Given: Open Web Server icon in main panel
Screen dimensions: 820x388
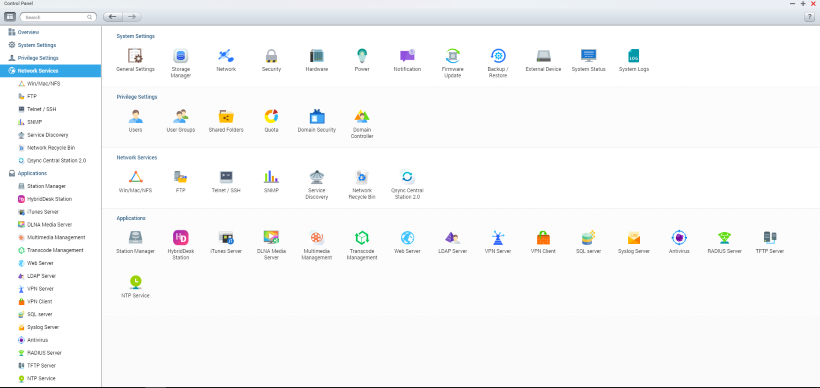Looking at the screenshot, I should click(x=407, y=237).
